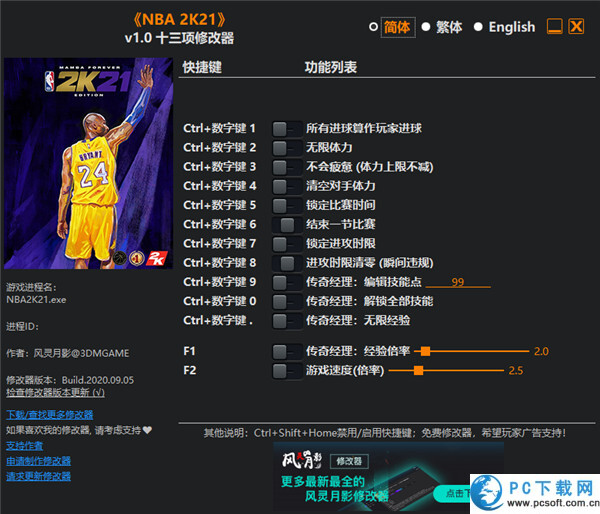Click the 作者: 风灵月影@3DMGAME text
Screen dimensions: 600x514
[x=68, y=353]
